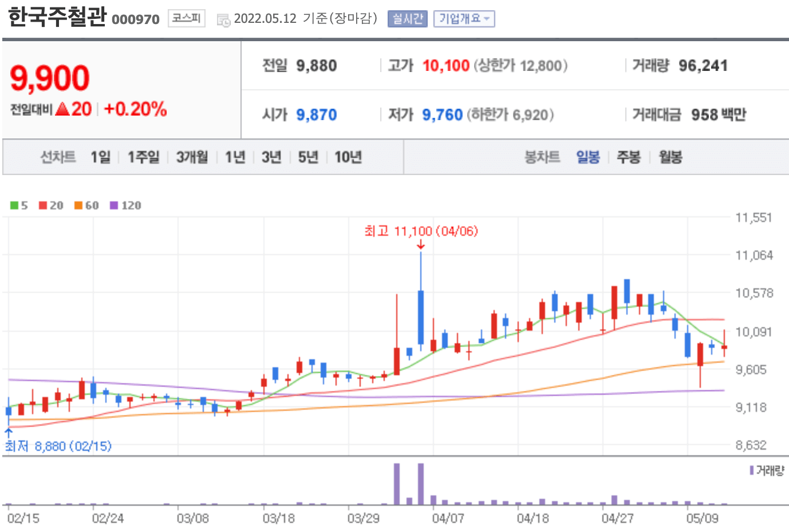Select the 10년 line chart period

click(x=348, y=157)
